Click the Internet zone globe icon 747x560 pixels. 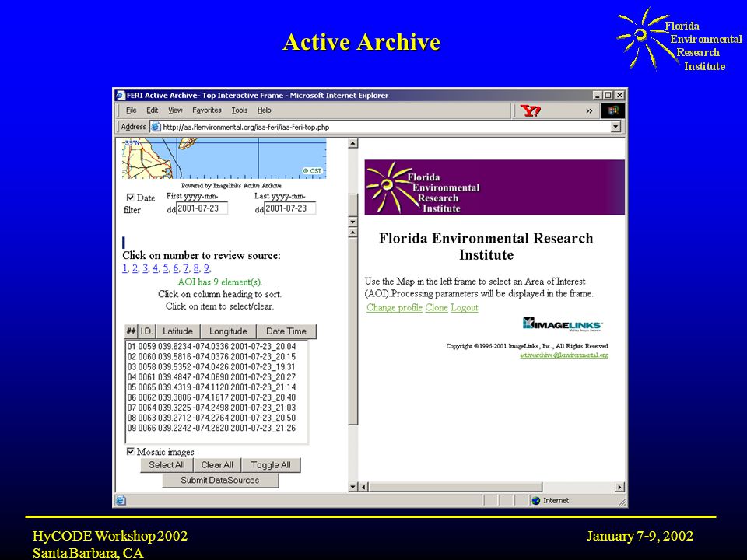(x=536, y=500)
